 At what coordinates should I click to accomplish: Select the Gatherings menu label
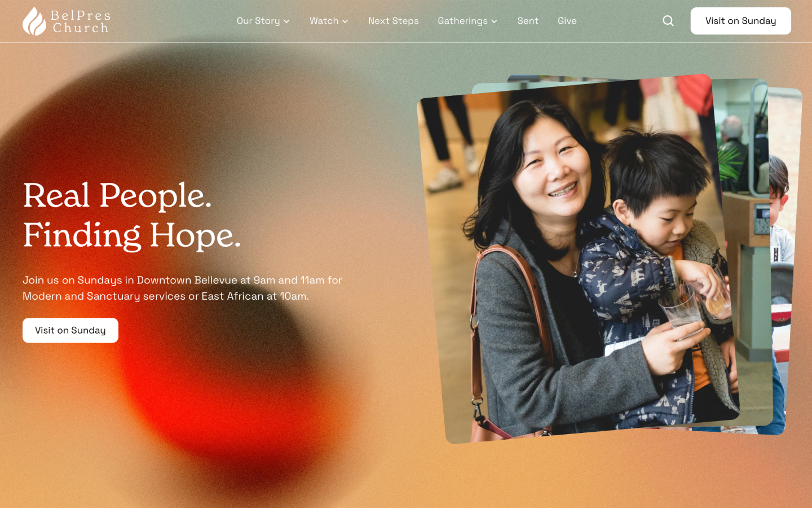[463, 21]
